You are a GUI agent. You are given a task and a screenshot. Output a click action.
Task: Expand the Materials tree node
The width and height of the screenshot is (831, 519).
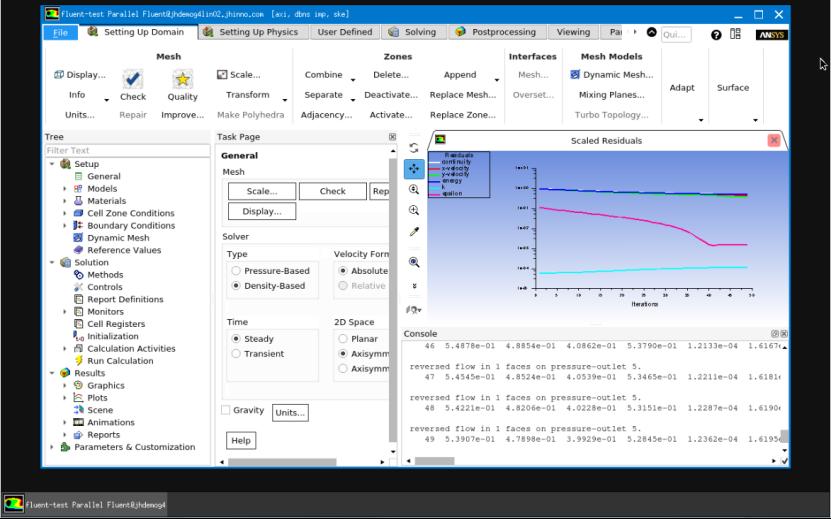(x=65, y=201)
